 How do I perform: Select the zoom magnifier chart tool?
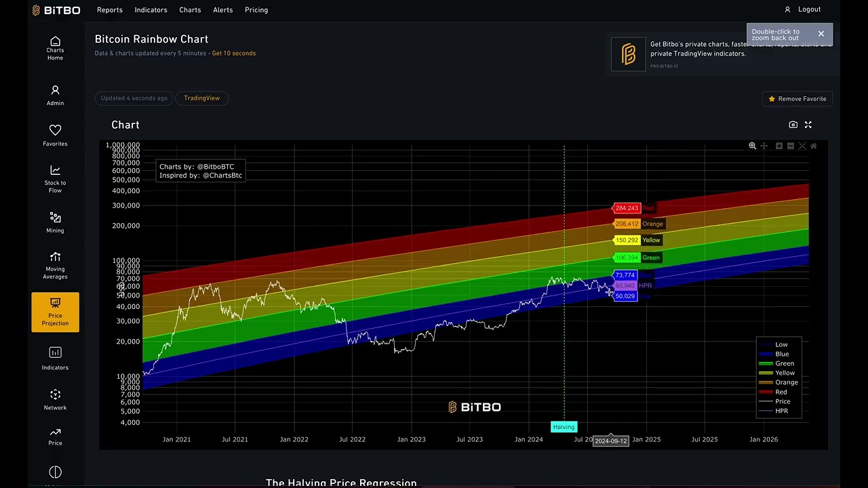(752, 146)
